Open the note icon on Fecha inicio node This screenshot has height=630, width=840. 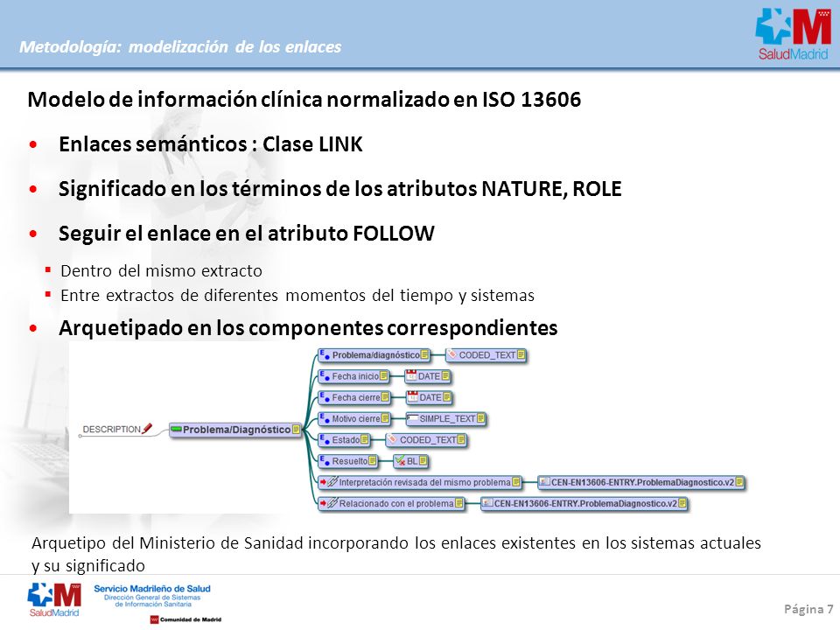(383, 376)
